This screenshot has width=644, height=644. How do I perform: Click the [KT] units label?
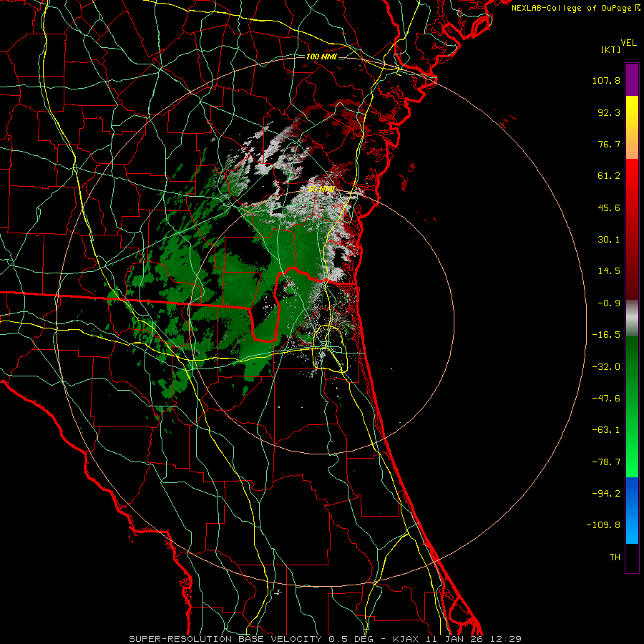coord(611,49)
